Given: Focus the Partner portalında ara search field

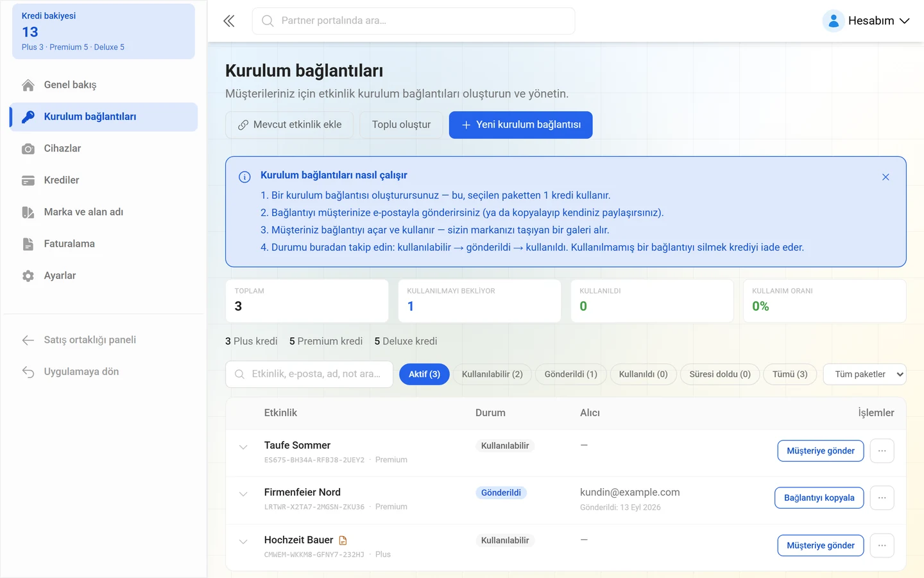Looking at the screenshot, I should [x=413, y=21].
